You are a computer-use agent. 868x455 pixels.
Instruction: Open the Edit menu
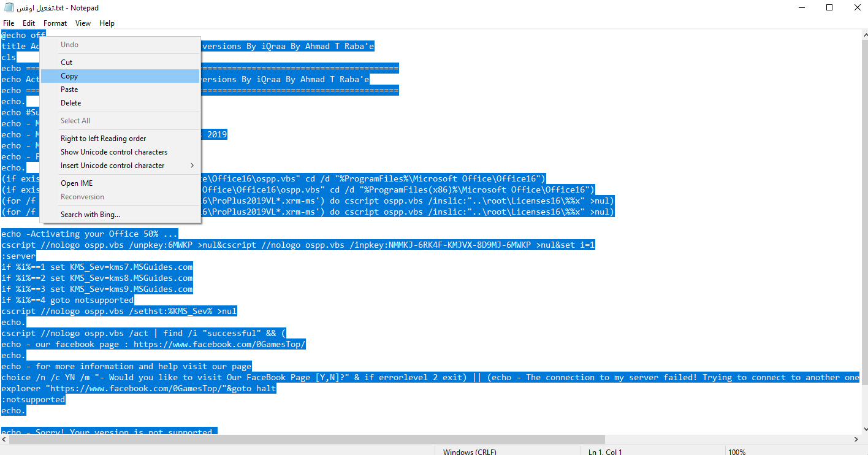pyautogui.click(x=29, y=23)
